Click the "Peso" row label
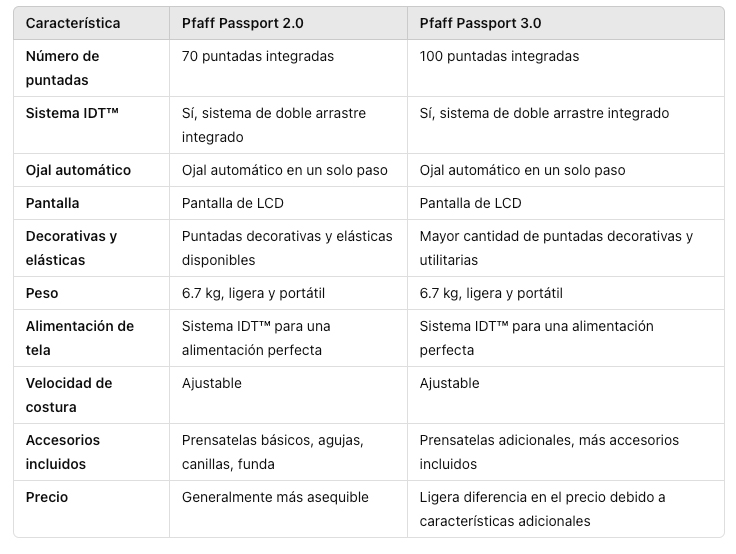This screenshot has height=554, width=736. pyautogui.click(x=42, y=293)
